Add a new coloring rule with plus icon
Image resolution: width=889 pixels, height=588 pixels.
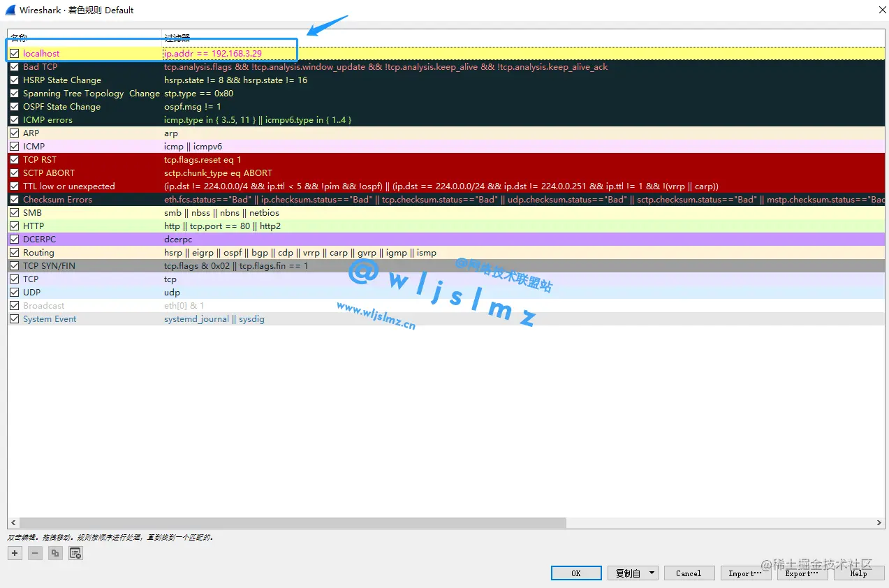[x=15, y=553]
